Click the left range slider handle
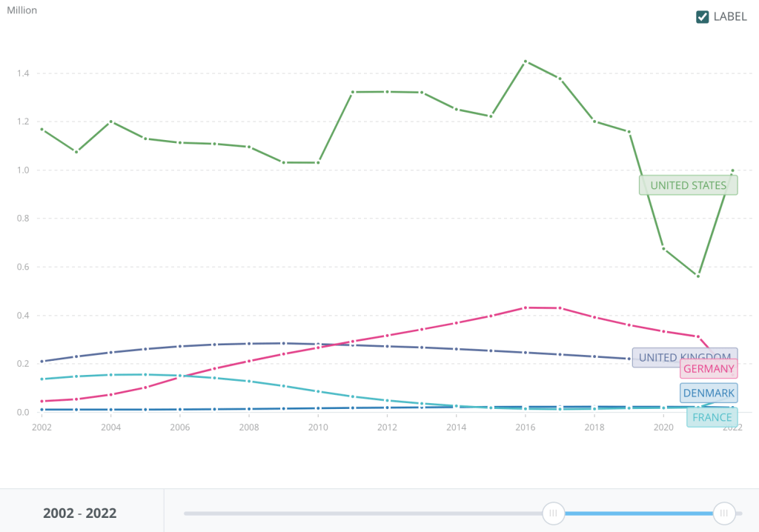The height and width of the screenshot is (532, 759). tap(553, 513)
